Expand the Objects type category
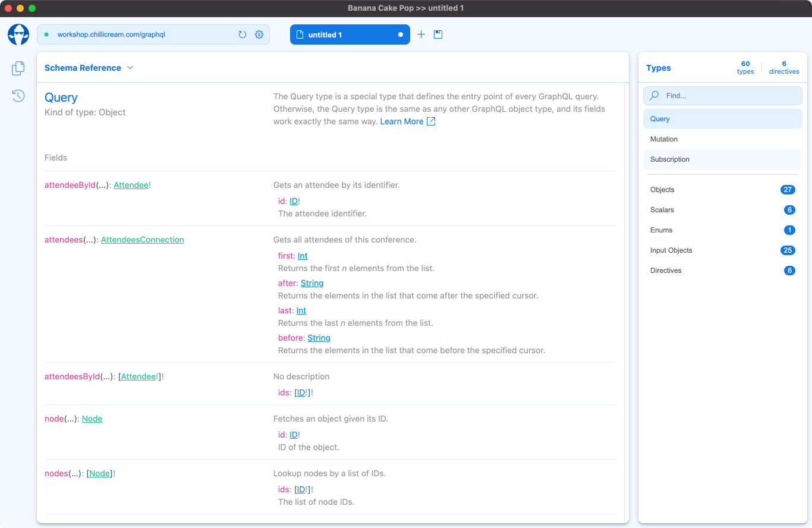Screen dimensions: 812x528 722,190
